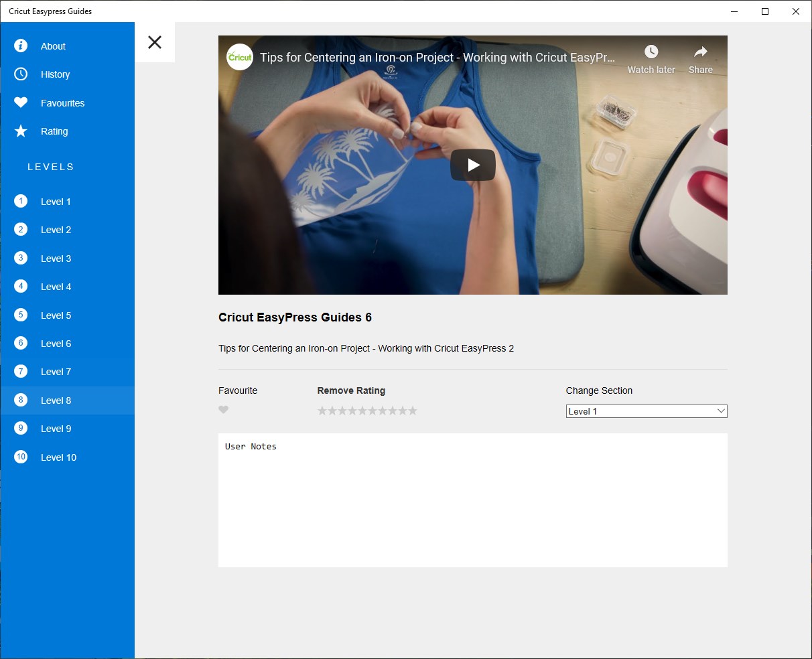Rate the video one star
Viewport: 812px width, 659px height.
pyautogui.click(x=322, y=411)
